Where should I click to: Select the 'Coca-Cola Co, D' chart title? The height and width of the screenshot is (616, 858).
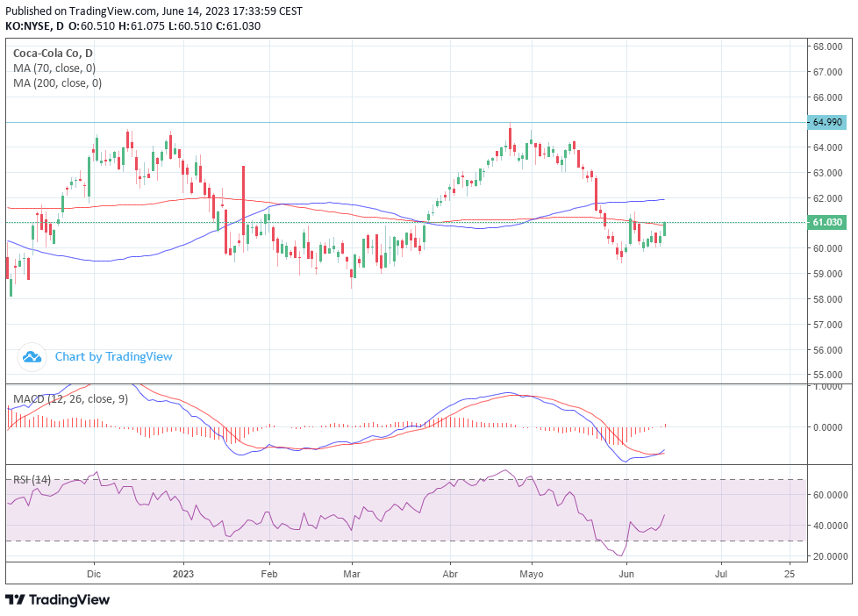[x=53, y=54]
